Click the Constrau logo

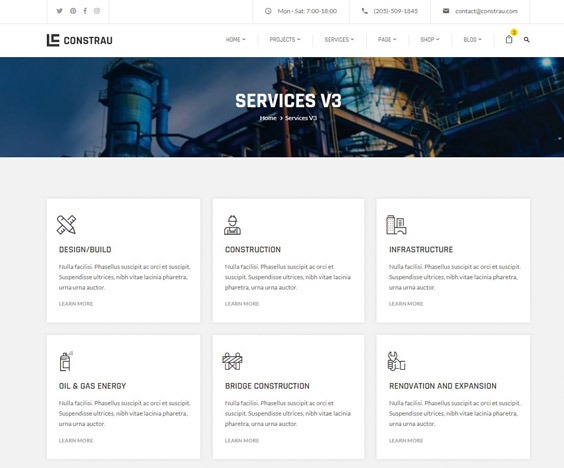coord(79,40)
